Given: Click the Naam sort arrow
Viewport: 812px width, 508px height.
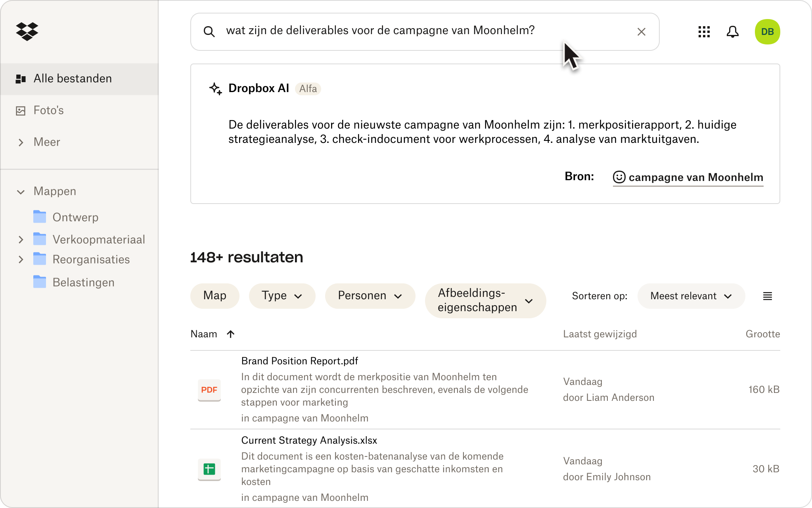Looking at the screenshot, I should pos(231,334).
